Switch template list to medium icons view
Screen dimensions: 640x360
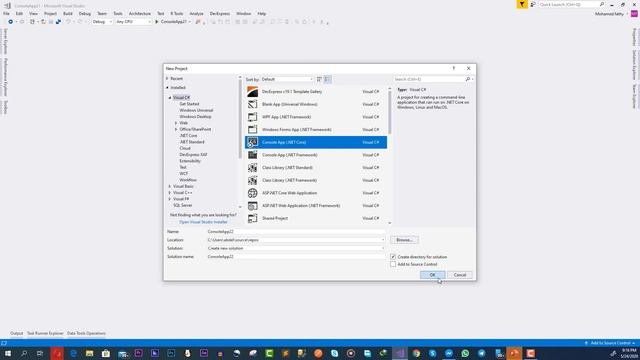pos(327,79)
